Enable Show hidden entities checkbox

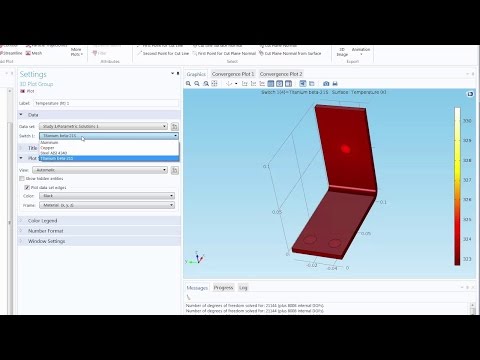pos(22,179)
